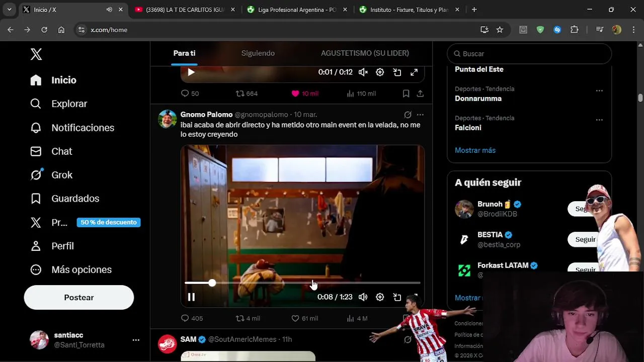View stats of post with 110 mil views
This screenshot has width=644, height=362.
[x=361, y=94]
